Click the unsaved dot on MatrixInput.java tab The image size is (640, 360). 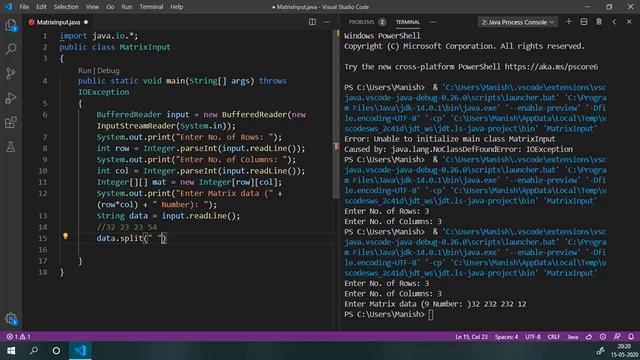[x=86, y=22]
